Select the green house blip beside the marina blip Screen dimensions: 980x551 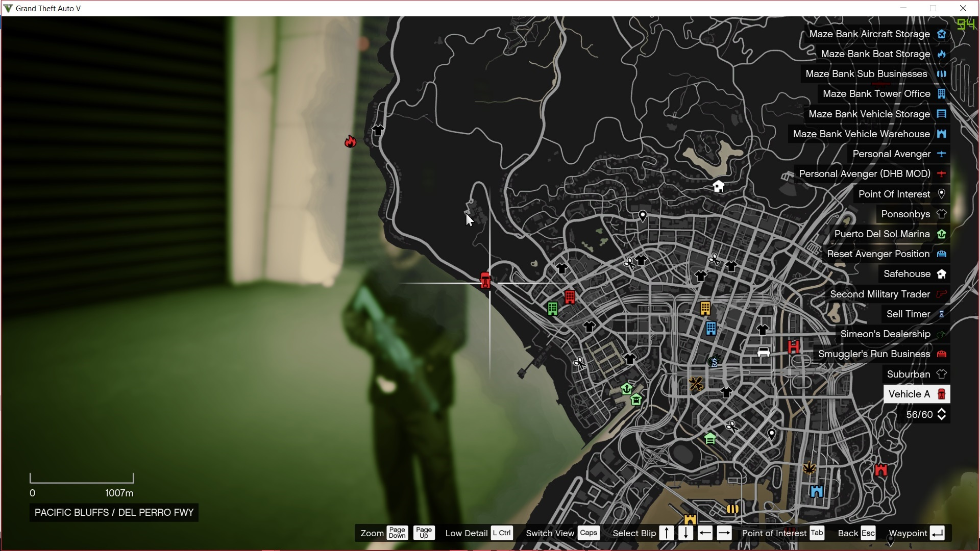coord(636,399)
